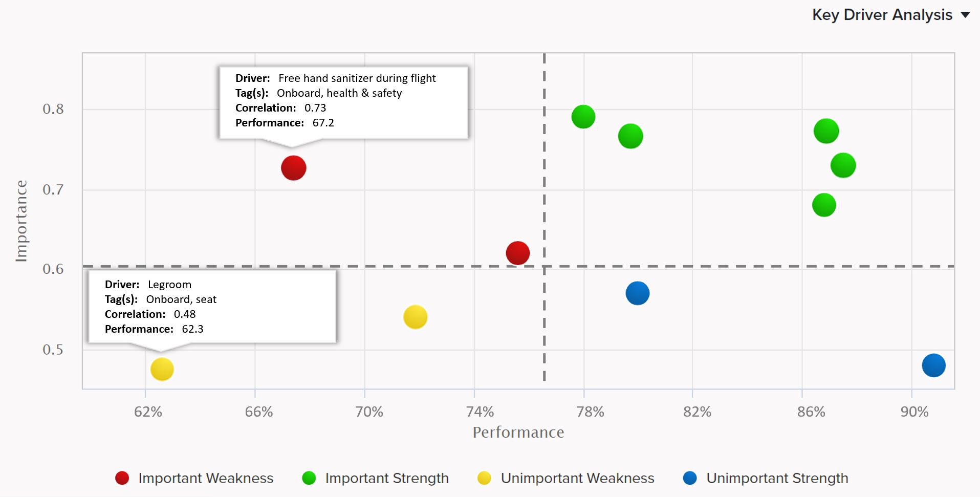This screenshot has height=497, width=980.
Task: Select the yellow Legroom data point
Action: click(162, 369)
